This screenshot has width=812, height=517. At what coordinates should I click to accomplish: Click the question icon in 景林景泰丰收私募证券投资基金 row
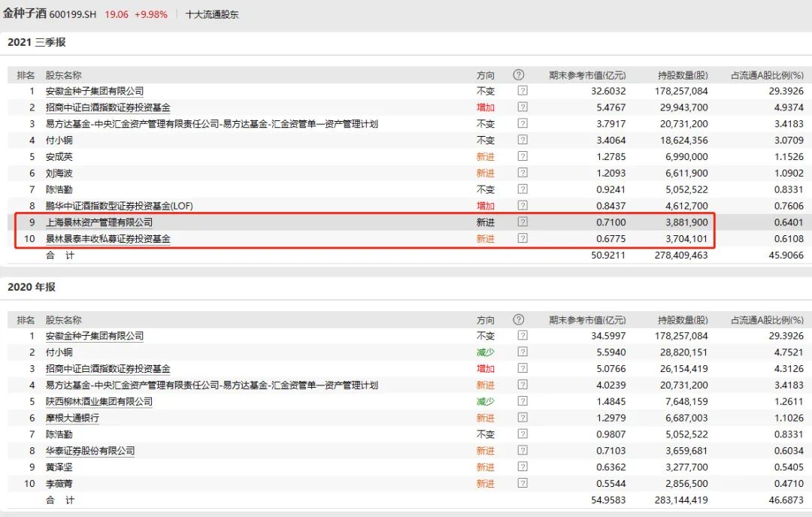click(x=523, y=239)
